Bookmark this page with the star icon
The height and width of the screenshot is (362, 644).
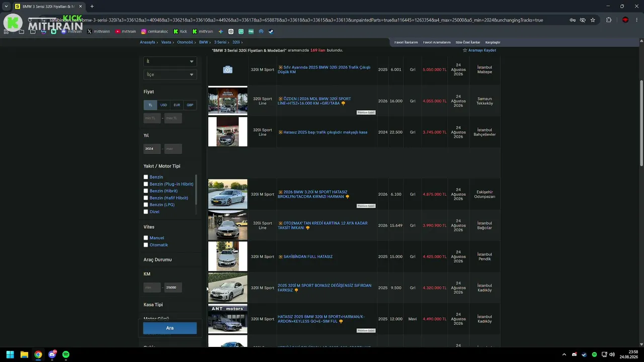(593, 20)
